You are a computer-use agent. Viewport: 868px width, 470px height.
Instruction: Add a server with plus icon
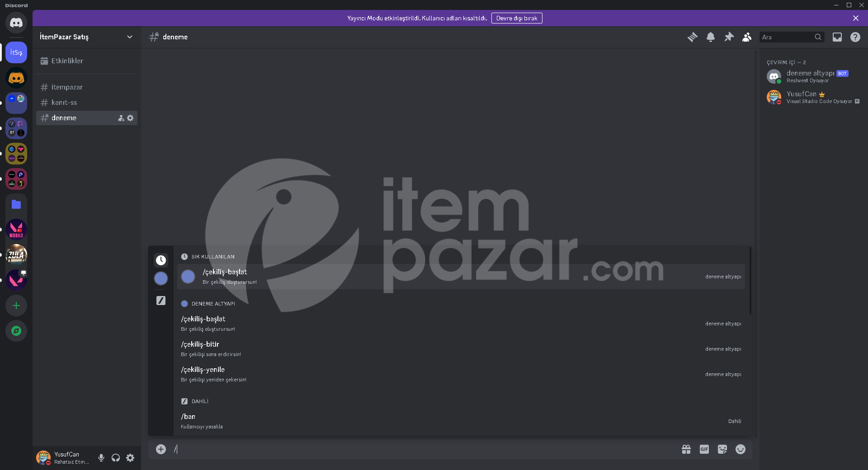click(16, 305)
